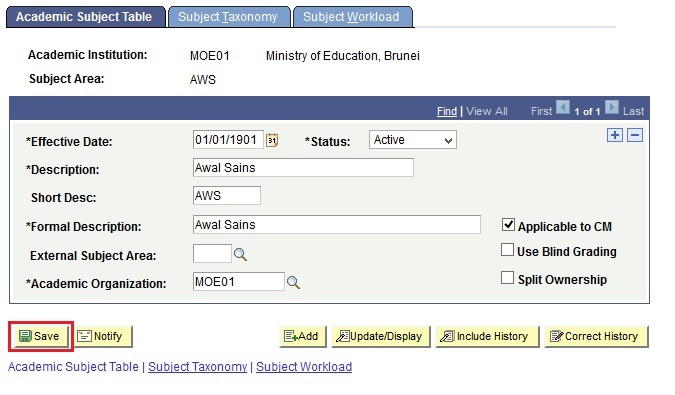The width and height of the screenshot is (675, 395).
Task: Click the Formal Description field
Action: pos(337,225)
